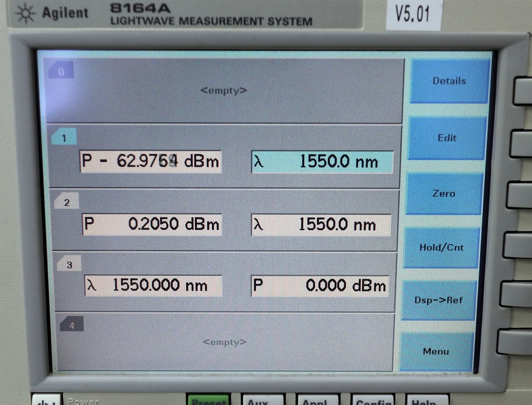Image resolution: width=532 pixels, height=405 pixels.
Task: Push the hardware key beside Edit
Action: pyautogui.click(x=521, y=143)
